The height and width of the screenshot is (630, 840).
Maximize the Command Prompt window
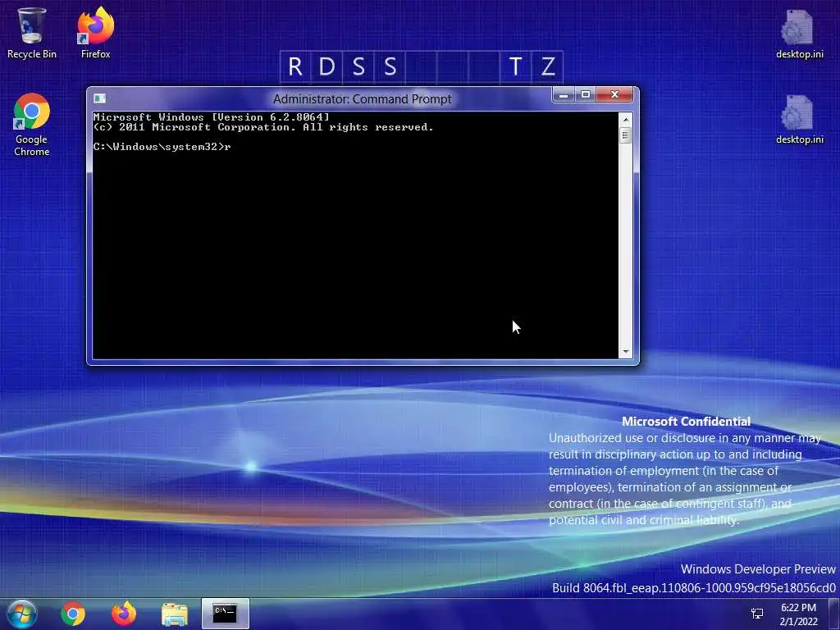pos(585,95)
